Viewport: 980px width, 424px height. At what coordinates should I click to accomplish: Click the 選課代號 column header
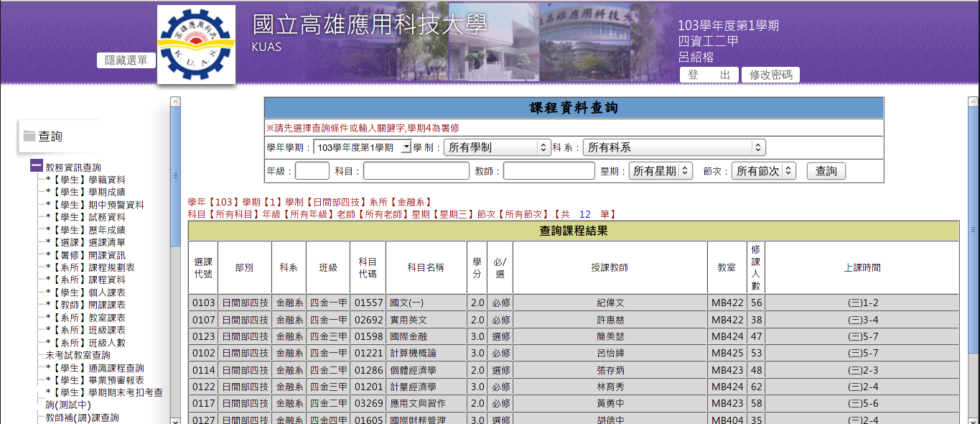pos(203,267)
